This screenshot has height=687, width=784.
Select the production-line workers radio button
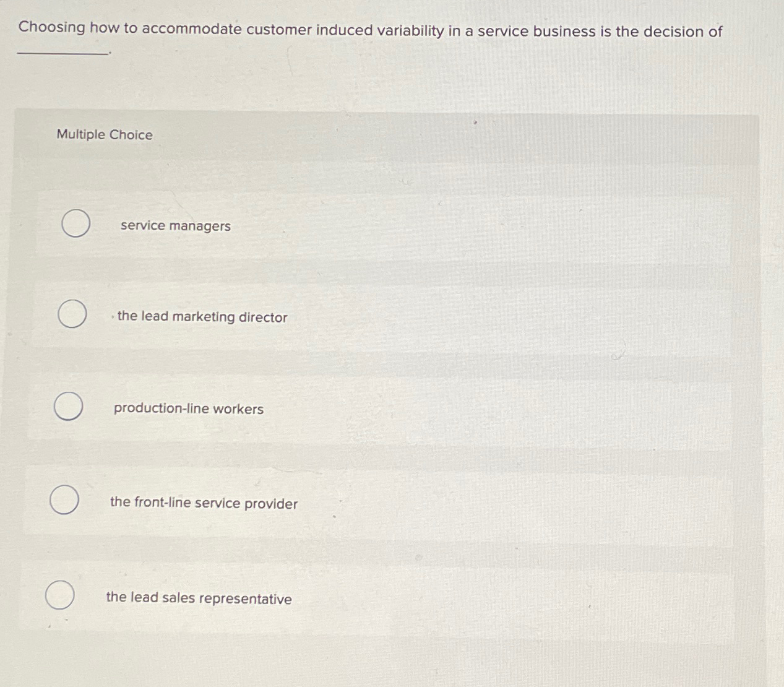click(x=68, y=407)
